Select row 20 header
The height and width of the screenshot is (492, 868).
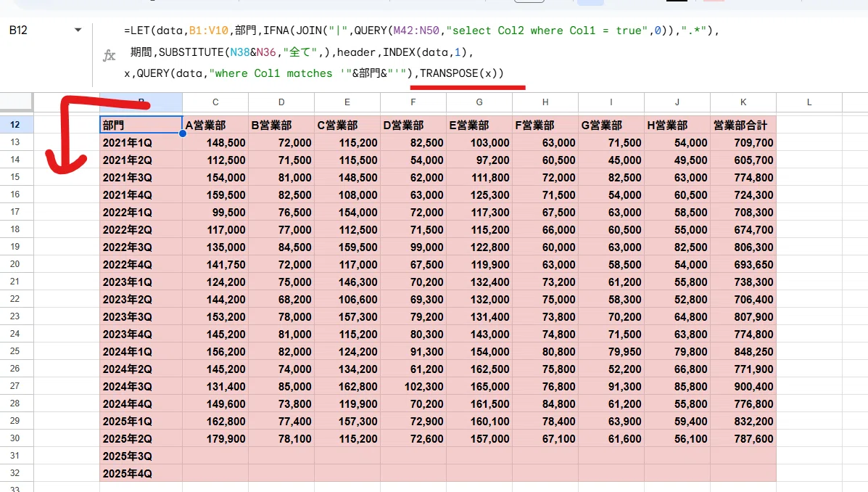pos(15,264)
